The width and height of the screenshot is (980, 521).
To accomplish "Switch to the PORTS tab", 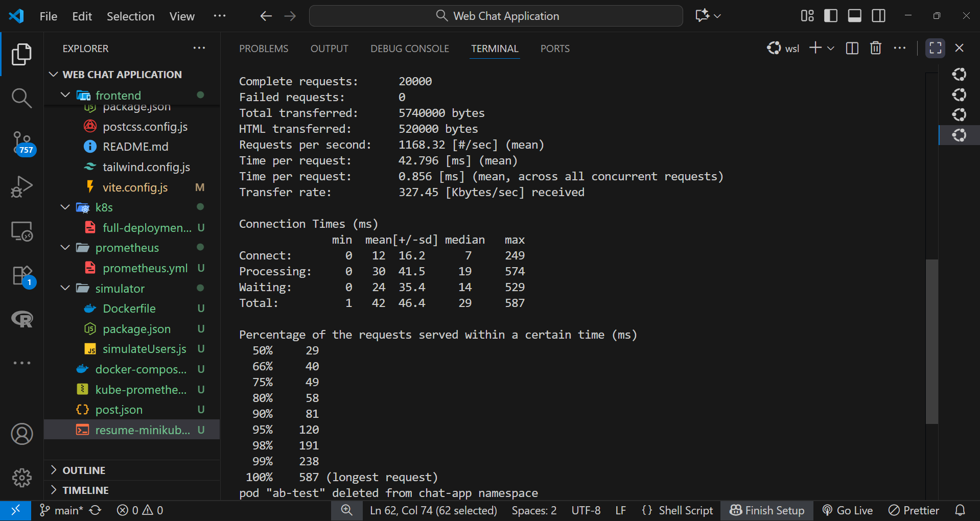I will point(555,49).
